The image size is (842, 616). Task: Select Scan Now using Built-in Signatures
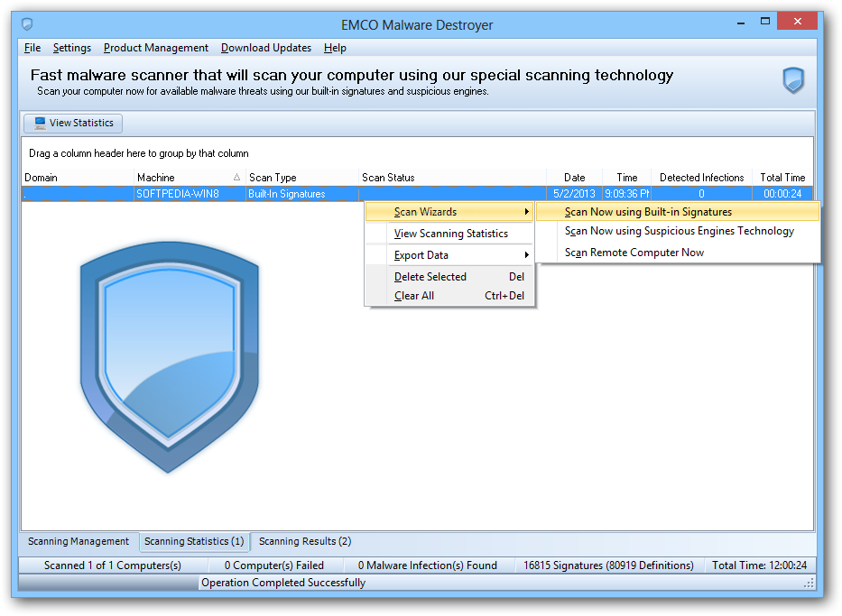[x=678, y=212]
